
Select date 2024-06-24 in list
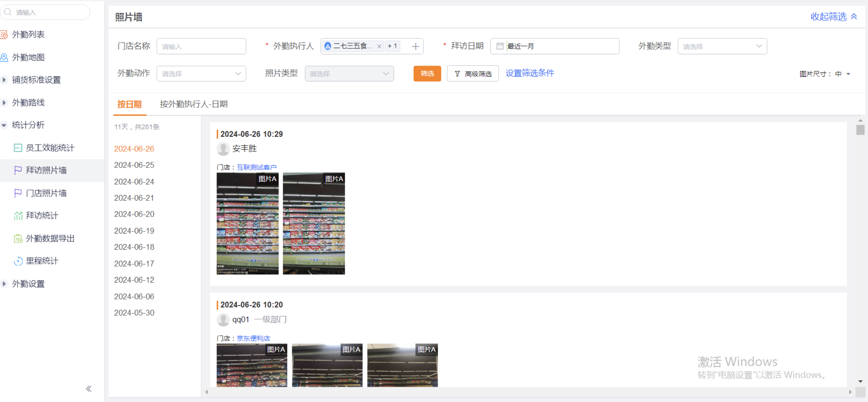click(x=134, y=182)
